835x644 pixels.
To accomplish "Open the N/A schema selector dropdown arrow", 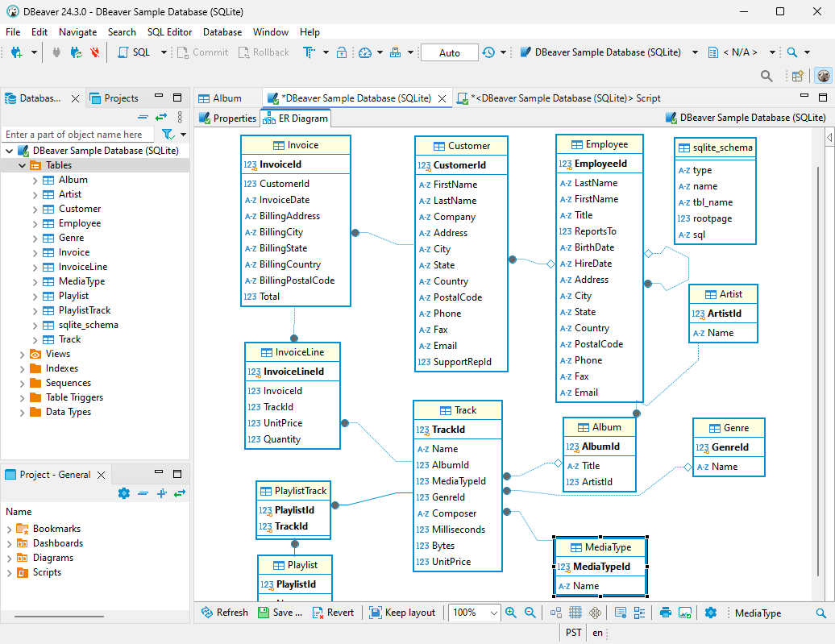I will (x=772, y=52).
